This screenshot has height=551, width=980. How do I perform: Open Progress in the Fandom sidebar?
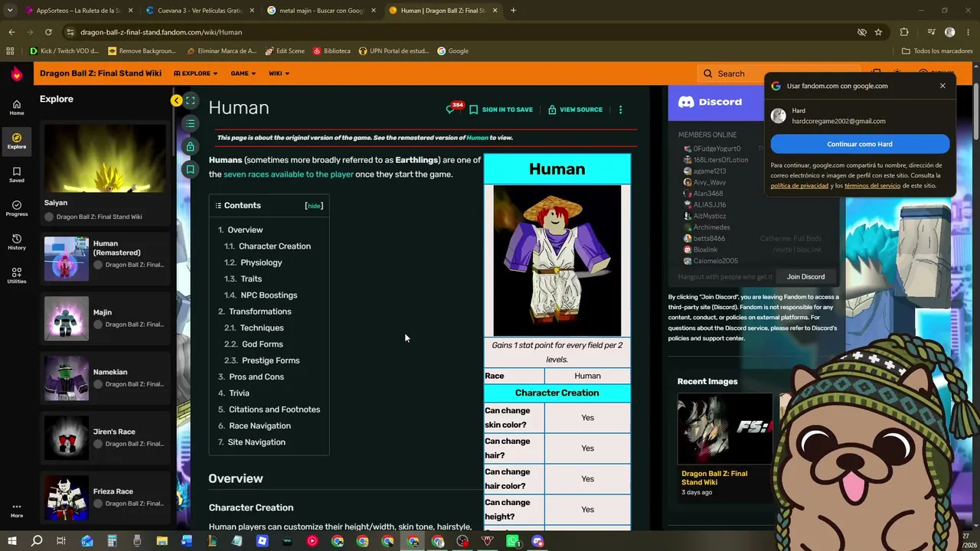16,208
